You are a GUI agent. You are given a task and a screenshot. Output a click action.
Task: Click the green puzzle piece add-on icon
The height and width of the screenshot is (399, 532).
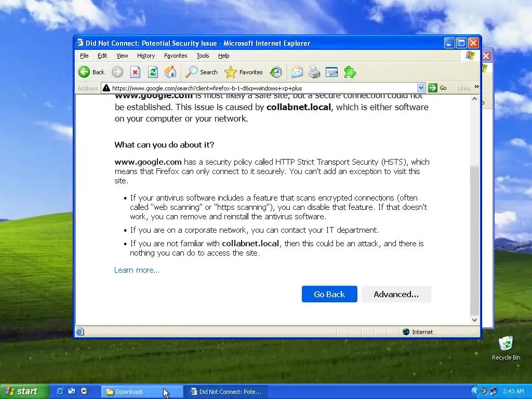tap(350, 72)
